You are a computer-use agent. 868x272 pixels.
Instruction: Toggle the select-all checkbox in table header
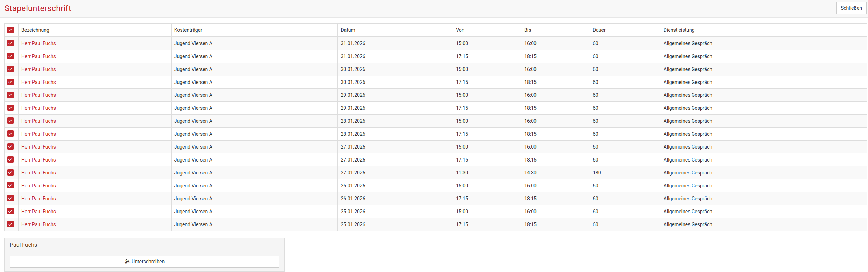click(x=10, y=30)
